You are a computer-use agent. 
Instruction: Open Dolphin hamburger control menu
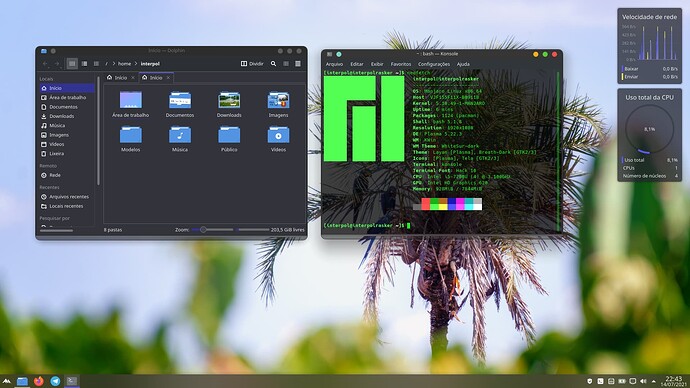point(298,64)
